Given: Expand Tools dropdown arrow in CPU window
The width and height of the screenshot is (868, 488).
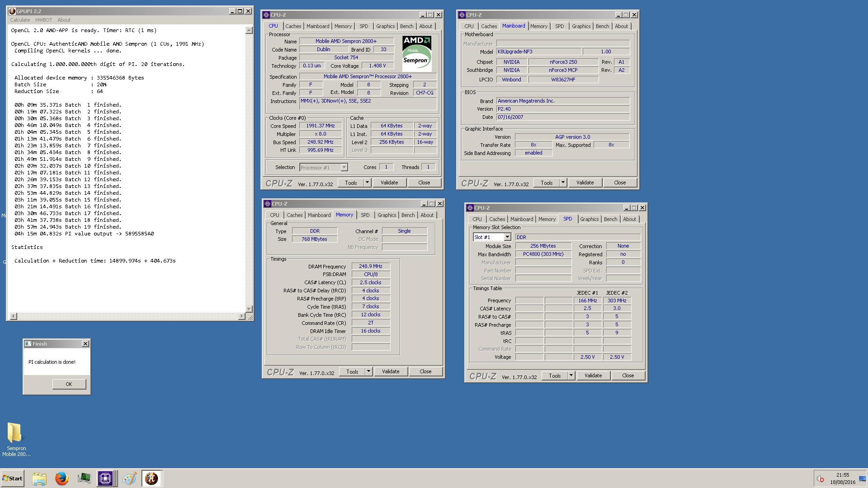Looking at the screenshot, I should [x=367, y=183].
